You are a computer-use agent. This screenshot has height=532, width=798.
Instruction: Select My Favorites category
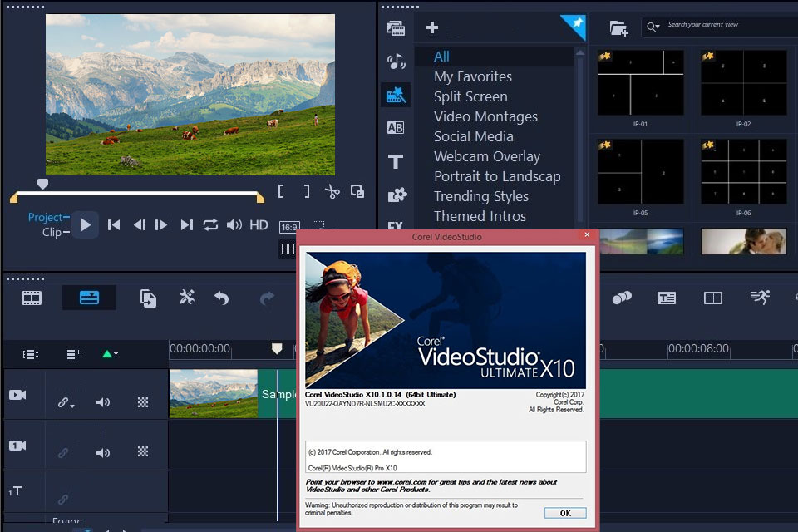coord(473,76)
